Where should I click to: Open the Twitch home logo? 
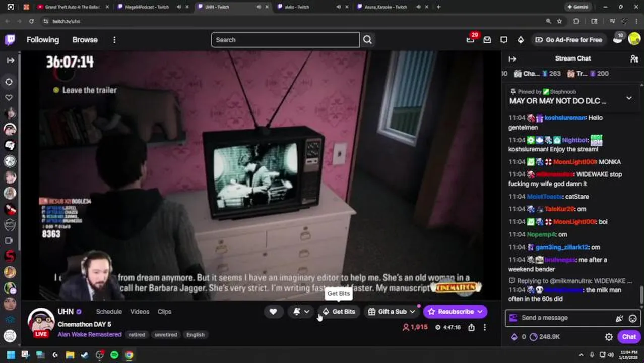click(x=10, y=40)
